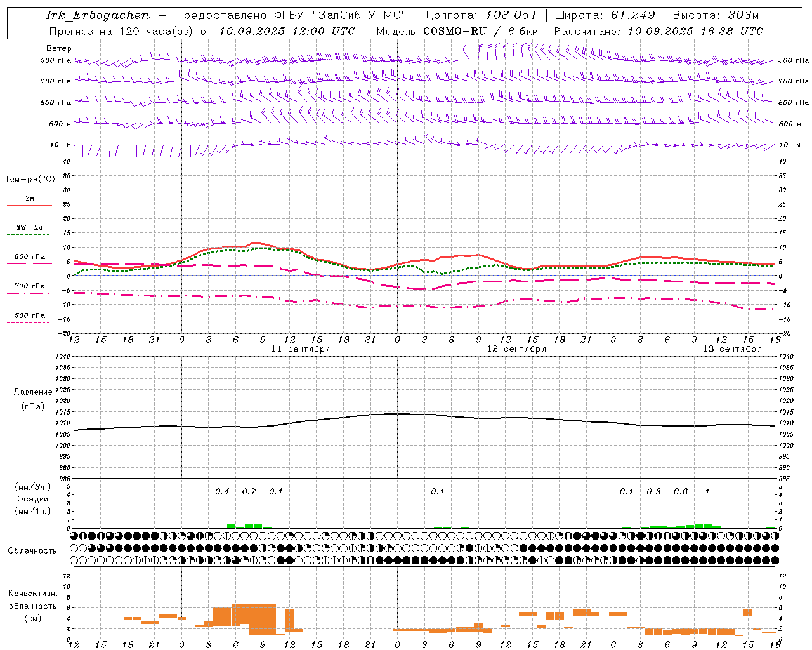Click the 12 сентября date label
This screenshot has height=650, width=812.
pos(516,349)
